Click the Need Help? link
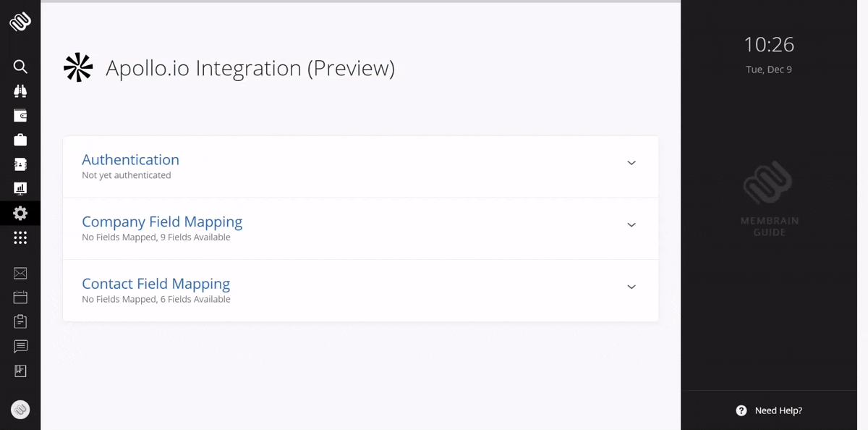 click(x=770, y=410)
